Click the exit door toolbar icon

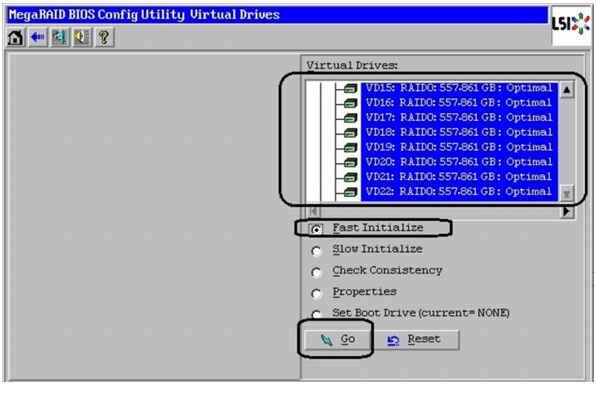[59, 37]
